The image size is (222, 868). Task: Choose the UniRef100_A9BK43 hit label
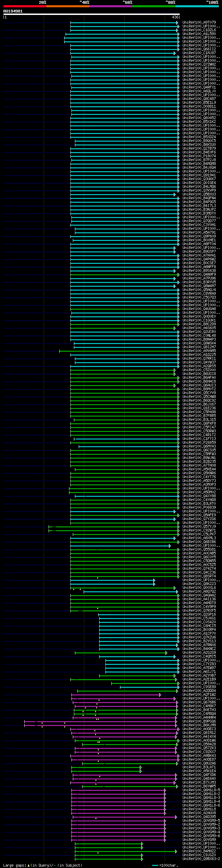click(199, 756)
